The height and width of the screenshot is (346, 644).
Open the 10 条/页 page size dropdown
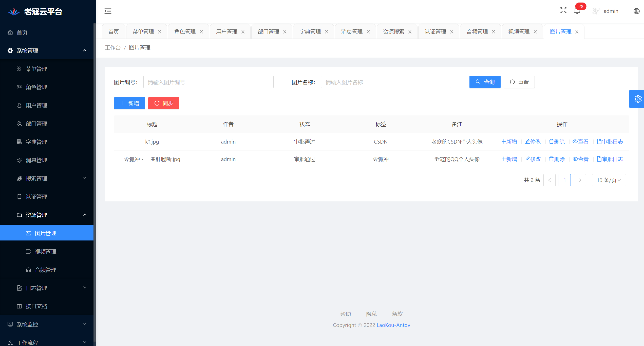pyautogui.click(x=609, y=180)
